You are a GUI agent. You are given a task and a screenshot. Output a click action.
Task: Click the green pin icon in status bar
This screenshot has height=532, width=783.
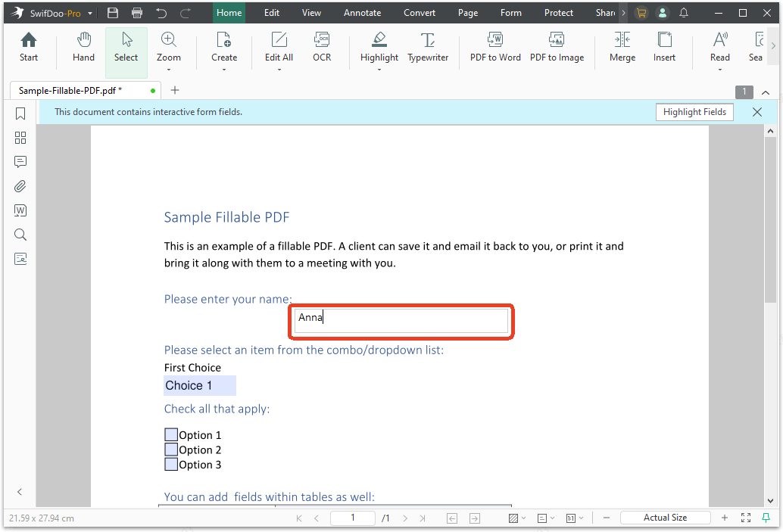click(x=766, y=518)
